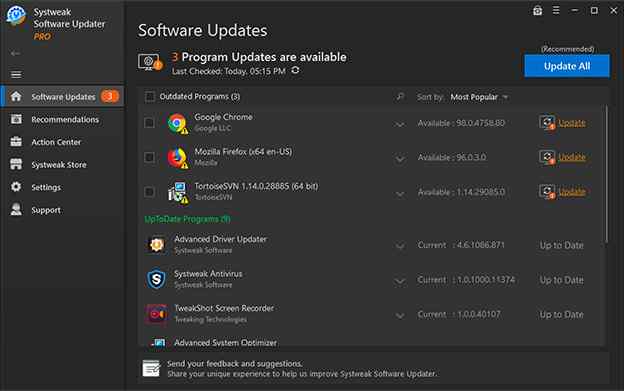Viewport: 624px width, 391px height.
Task: Click the UpToDate Programs section heading
Action: 187,219
